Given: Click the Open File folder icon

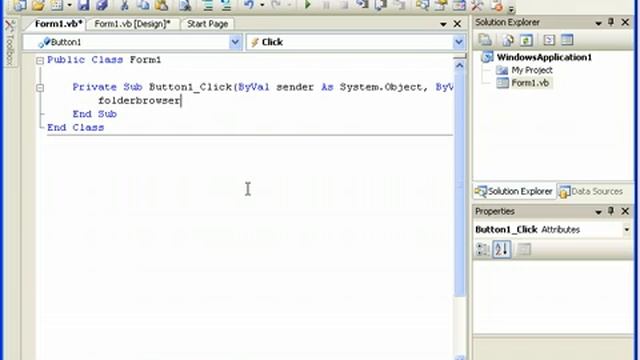Looking at the screenshot, I should click(38, 5).
